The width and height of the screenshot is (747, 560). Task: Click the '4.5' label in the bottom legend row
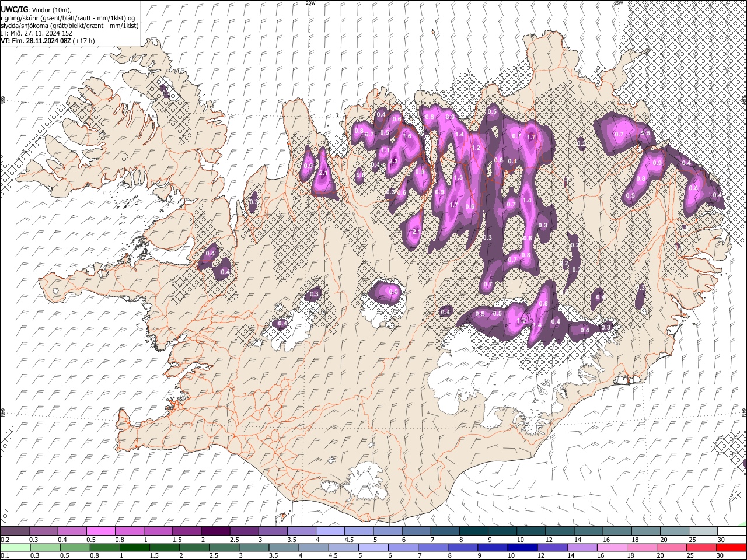click(x=334, y=556)
